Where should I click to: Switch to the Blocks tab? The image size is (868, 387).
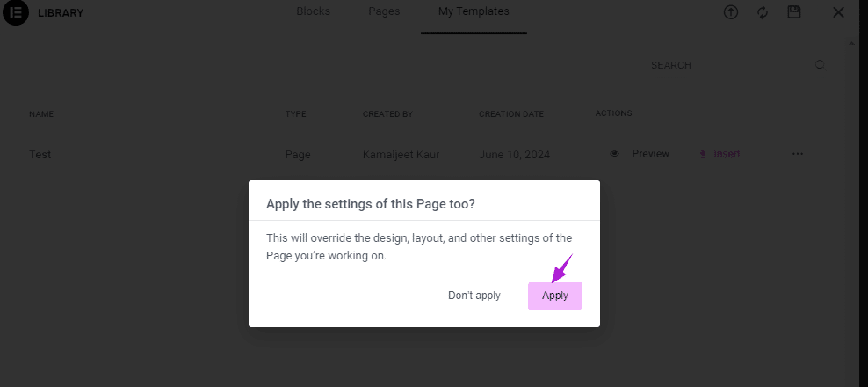pos(314,11)
